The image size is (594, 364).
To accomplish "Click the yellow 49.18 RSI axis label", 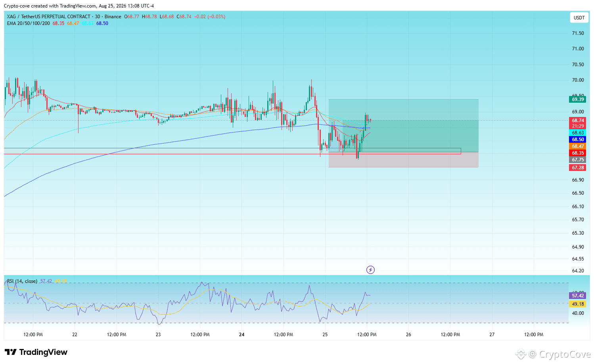I will point(578,304).
